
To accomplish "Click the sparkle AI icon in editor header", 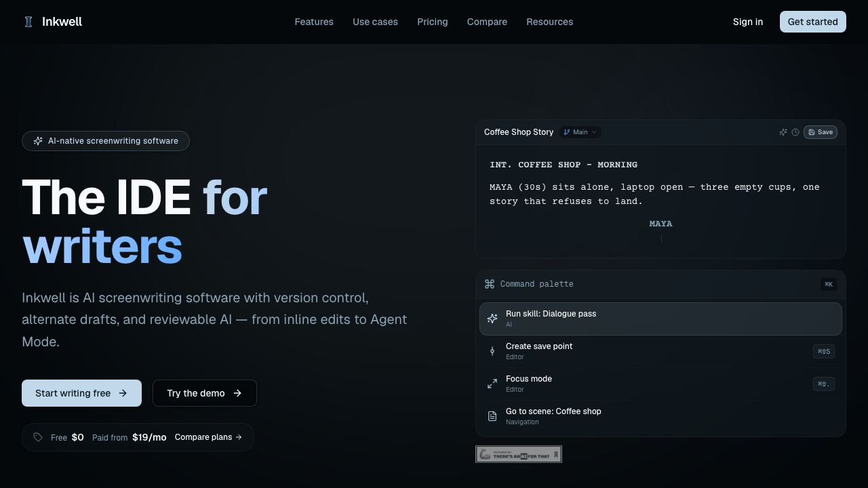I will click(x=783, y=132).
